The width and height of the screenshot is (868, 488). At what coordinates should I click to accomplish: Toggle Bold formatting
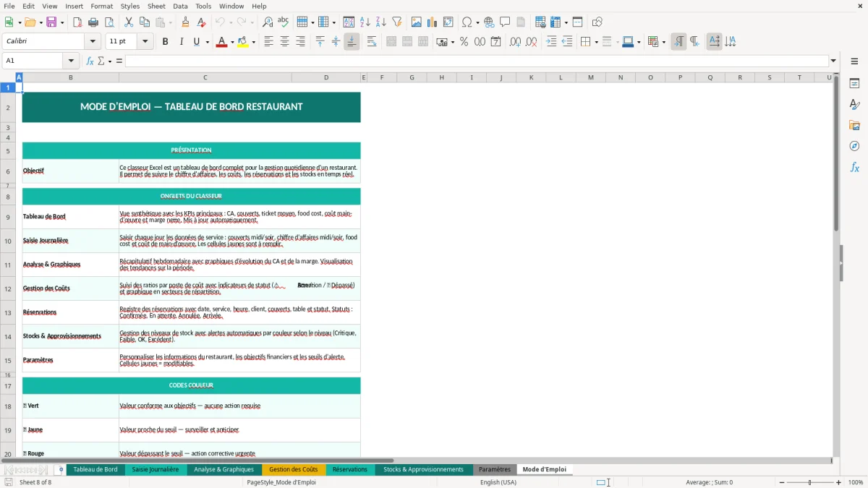165,42
